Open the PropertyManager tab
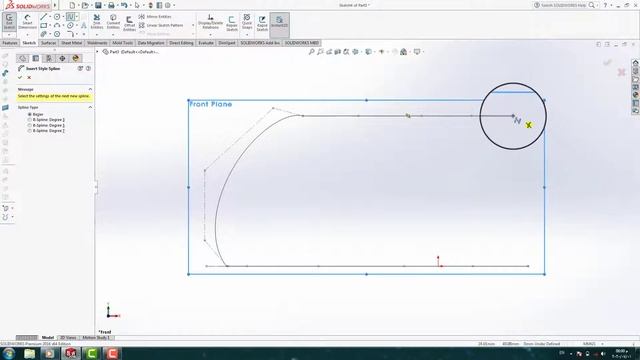Screen dimensions: 640x360 coord(36,58)
